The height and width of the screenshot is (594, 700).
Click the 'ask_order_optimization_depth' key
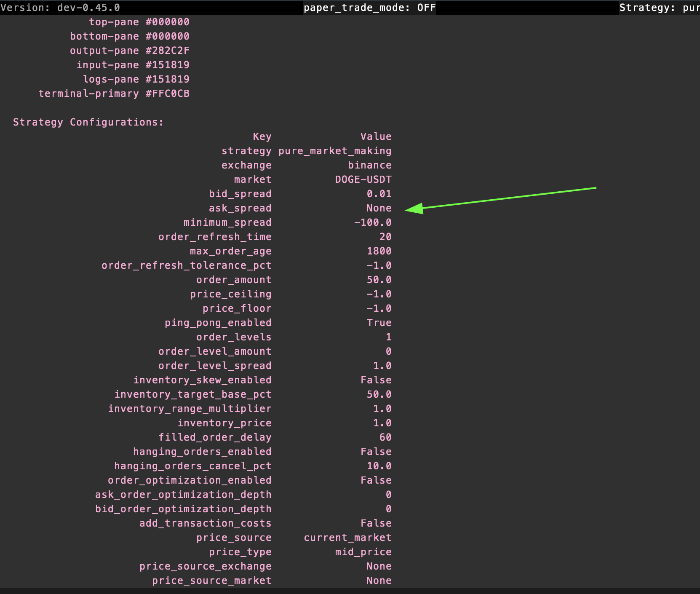(183, 495)
